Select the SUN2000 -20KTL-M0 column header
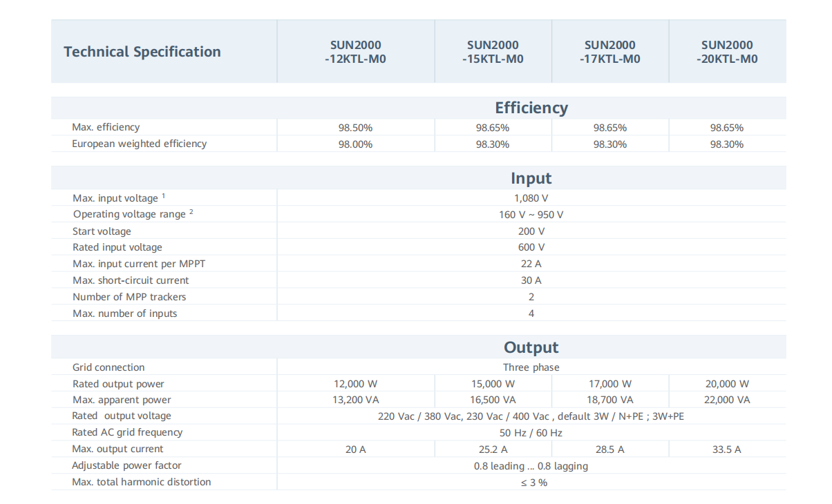The height and width of the screenshot is (504, 832). coord(727,52)
